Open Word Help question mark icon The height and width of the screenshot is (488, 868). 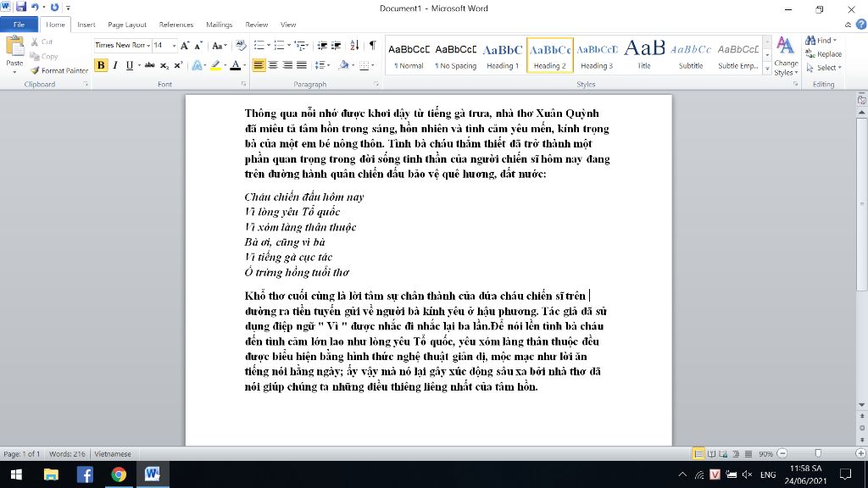pos(861,25)
